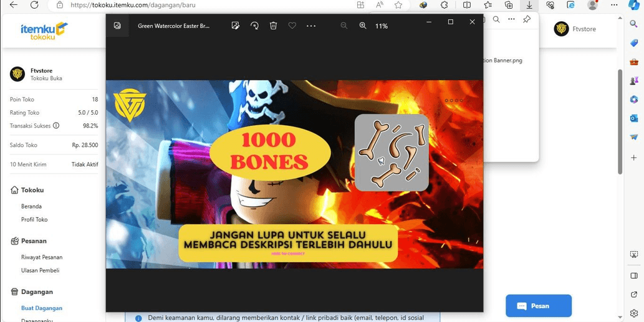The image size is (644, 322).
Task: Zoom in using the magnifier plus icon
Action: 363,26
